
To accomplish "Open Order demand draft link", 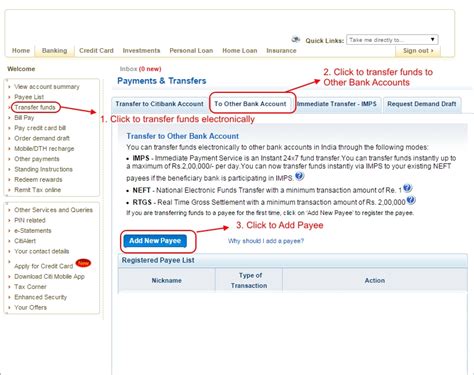I will (x=42, y=138).
